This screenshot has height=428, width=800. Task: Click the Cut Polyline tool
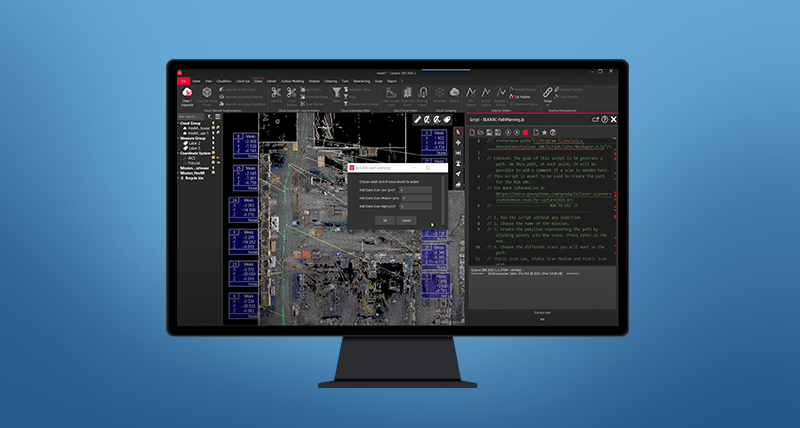(x=521, y=97)
